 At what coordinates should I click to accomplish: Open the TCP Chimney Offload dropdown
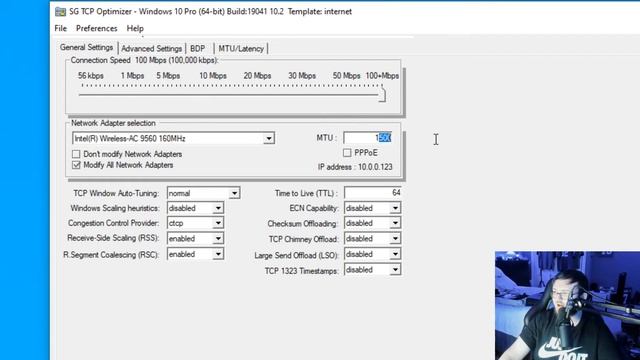coord(372,238)
